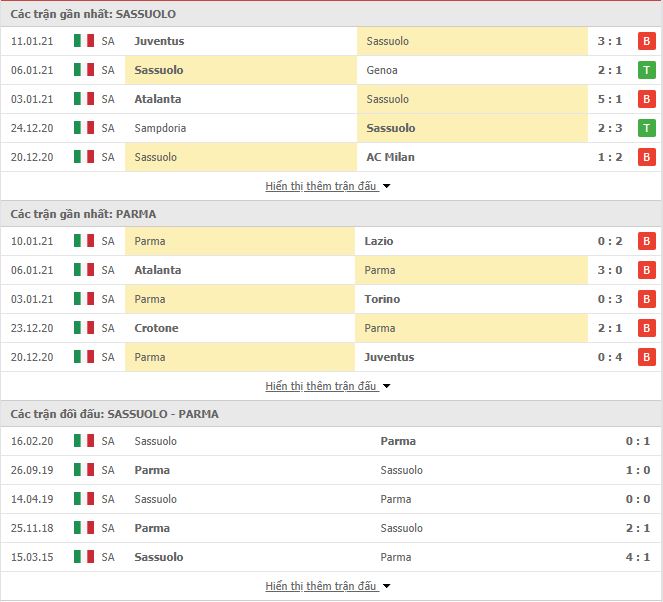
Task: Open the Parma vs Juventus 0:4 match
Action: point(332,357)
